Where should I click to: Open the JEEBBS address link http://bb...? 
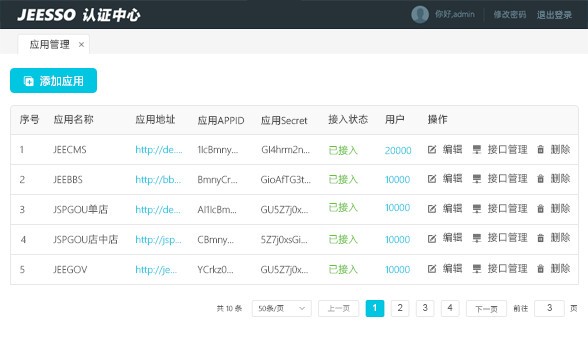point(158,179)
